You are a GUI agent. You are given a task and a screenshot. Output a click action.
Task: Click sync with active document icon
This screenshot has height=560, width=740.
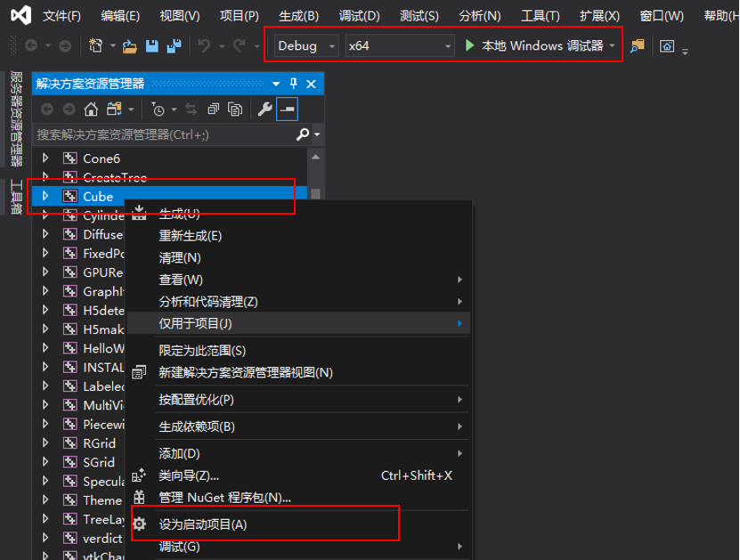[x=191, y=110]
